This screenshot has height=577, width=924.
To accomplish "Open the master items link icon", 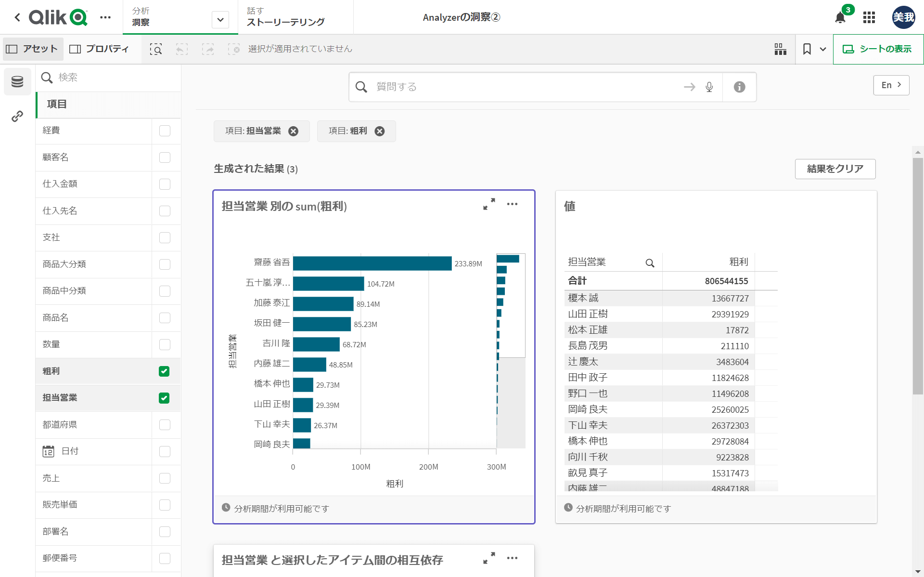I will [x=17, y=116].
